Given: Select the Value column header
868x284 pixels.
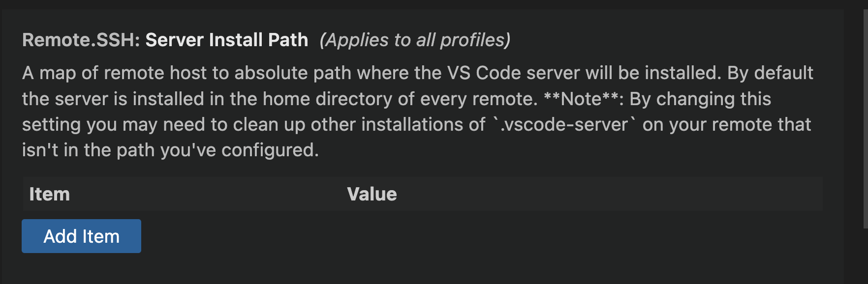Looking at the screenshot, I should coord(372,194).
